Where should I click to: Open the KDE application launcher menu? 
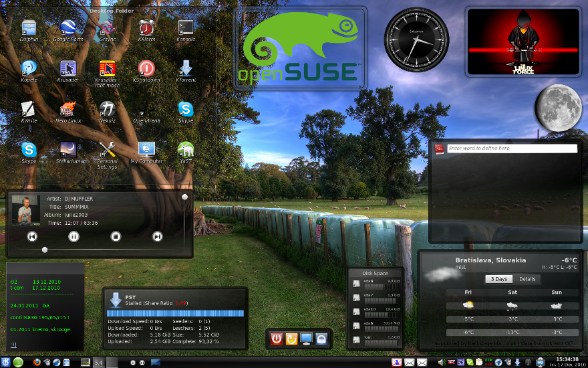5,363
